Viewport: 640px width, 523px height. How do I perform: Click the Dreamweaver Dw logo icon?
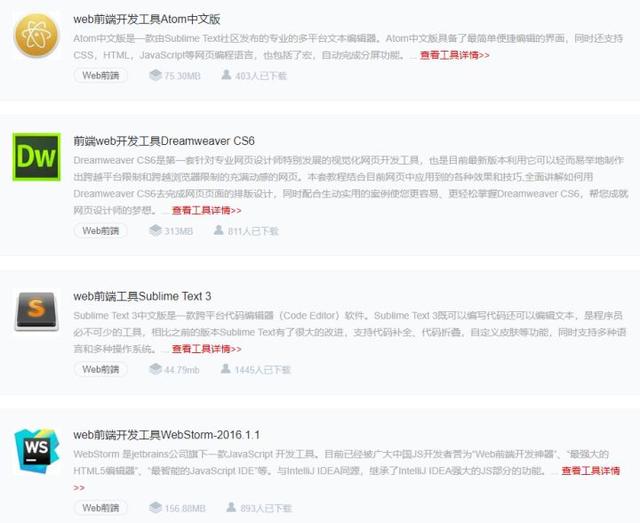[37, 157]
